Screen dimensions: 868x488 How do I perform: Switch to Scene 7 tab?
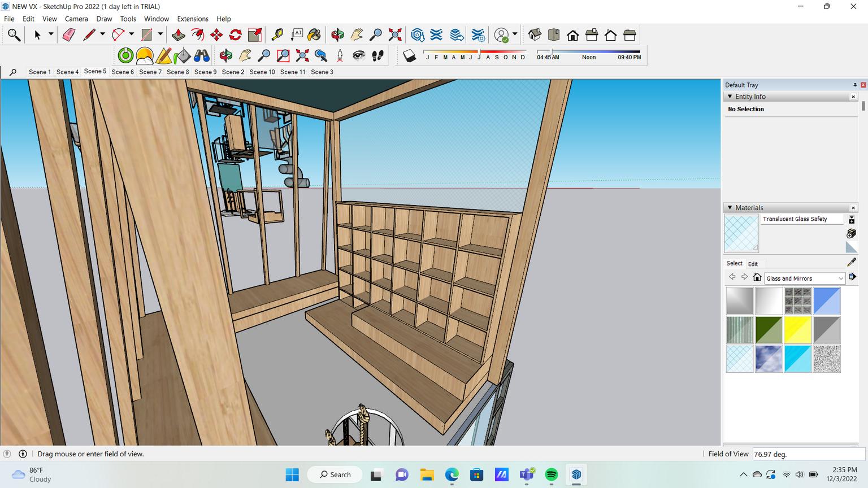[x=150, y=72]
